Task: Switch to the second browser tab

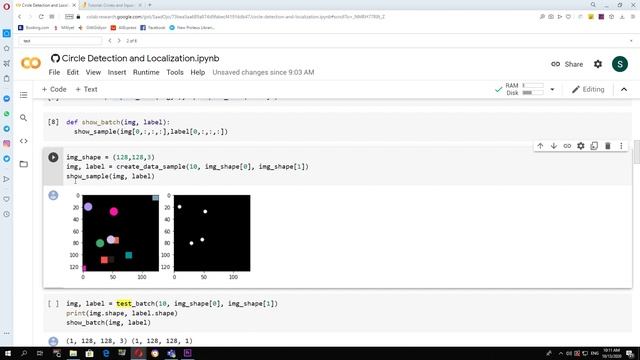Action: point(111,5)
